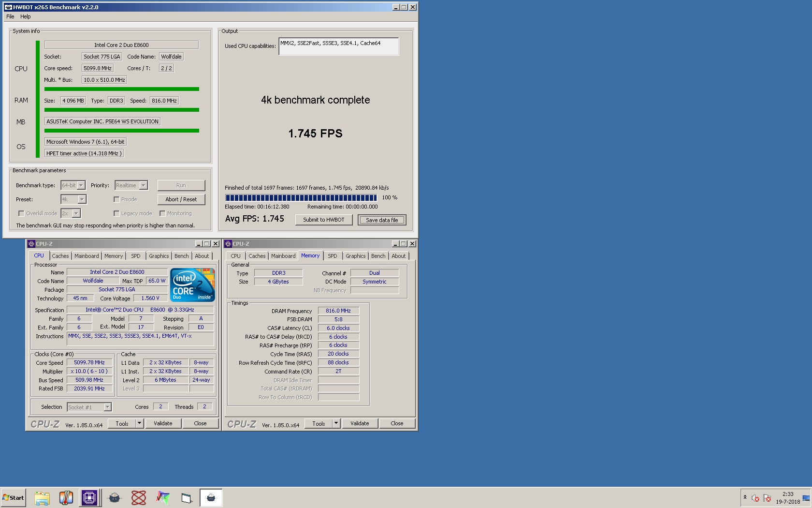Screen dimensions: 812x508
Task: Click the motherboard name P5E64 WS EVOLUTION field
Action: tap(102, 121)
